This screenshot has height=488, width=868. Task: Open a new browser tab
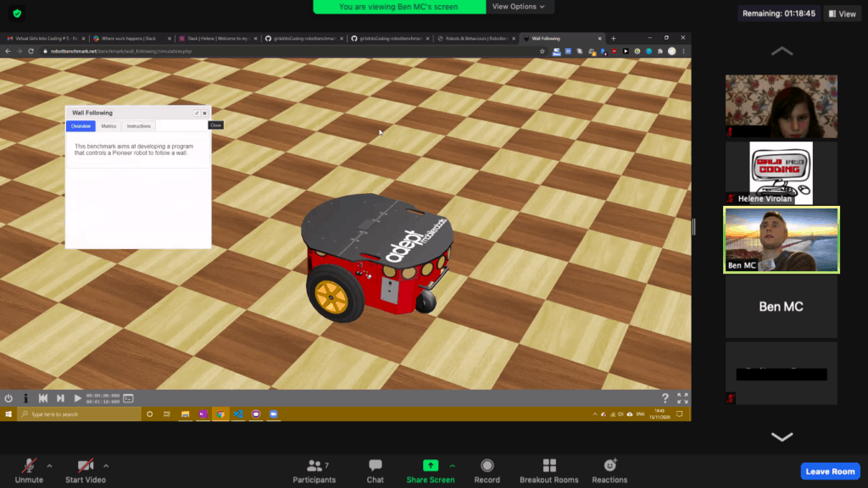pyautogui.click(x=614, y=38)
